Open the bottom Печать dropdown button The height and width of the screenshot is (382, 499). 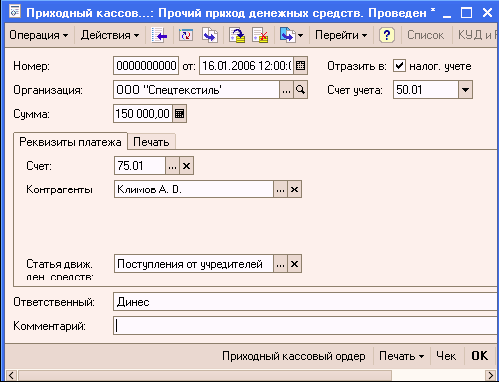(401, 356)
